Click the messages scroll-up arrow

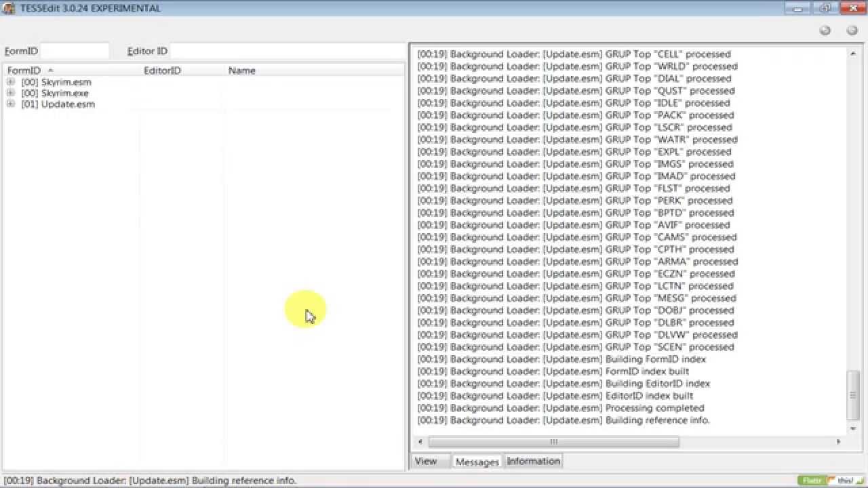[853, 53]
